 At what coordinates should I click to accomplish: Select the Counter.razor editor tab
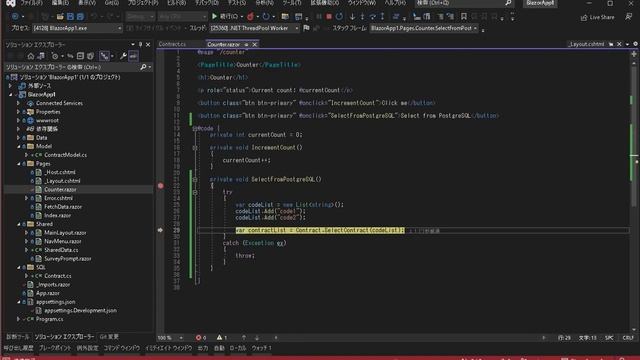coord(223,44)
